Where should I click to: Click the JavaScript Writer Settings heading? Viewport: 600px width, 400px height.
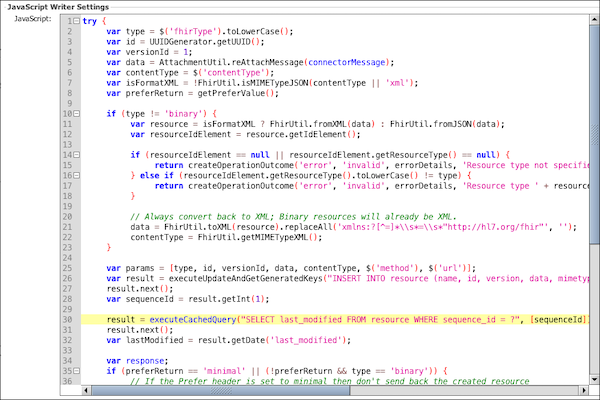pos(56,6)
